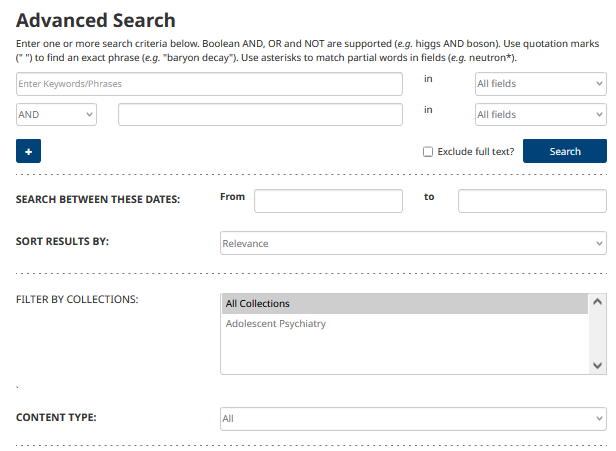This screenshot has width=616, height=451.
Task: Click the 'to' end date field
Action: tap(531, 201)
